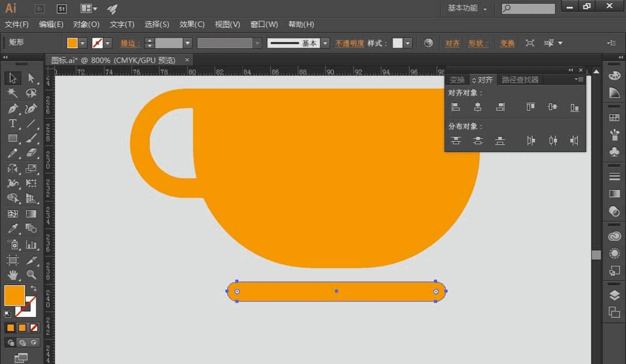Open the 基本功能 workspace dropdown
The width and height of the screenshot is (626, 364).
click(467, 9)
